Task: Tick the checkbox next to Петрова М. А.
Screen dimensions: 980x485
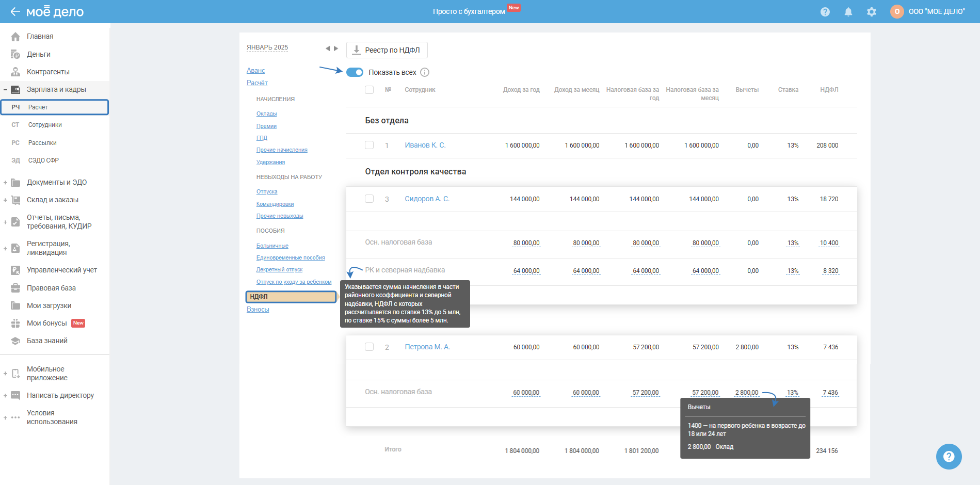Action: pos(369,347)
